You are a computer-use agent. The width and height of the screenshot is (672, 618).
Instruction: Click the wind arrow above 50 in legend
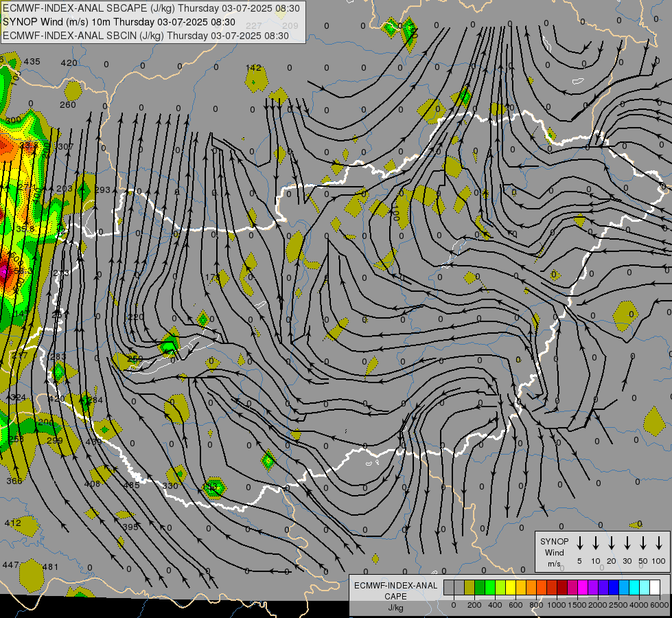click(x=643, y=542)
